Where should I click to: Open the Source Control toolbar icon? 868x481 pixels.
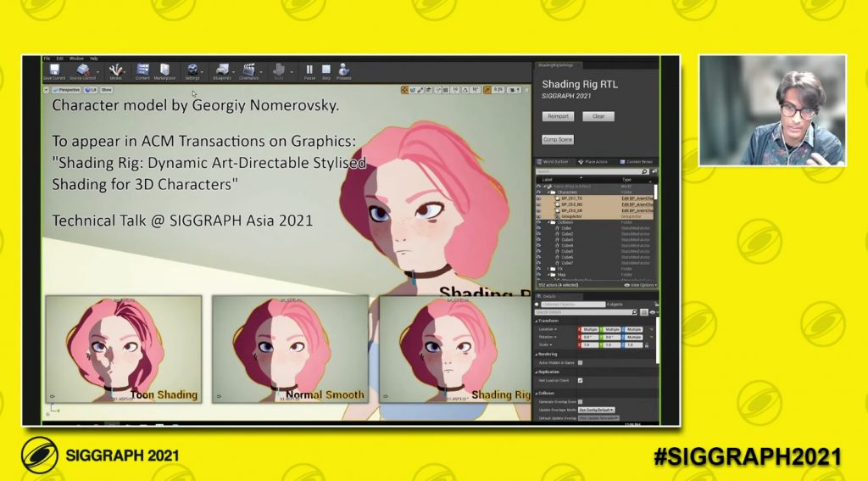pos(82,70)
